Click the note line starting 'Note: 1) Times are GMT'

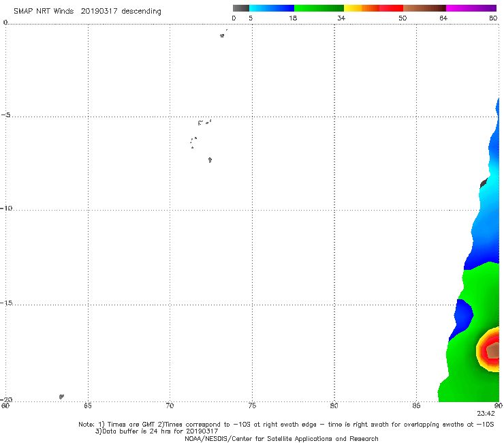tap(286, 425)
